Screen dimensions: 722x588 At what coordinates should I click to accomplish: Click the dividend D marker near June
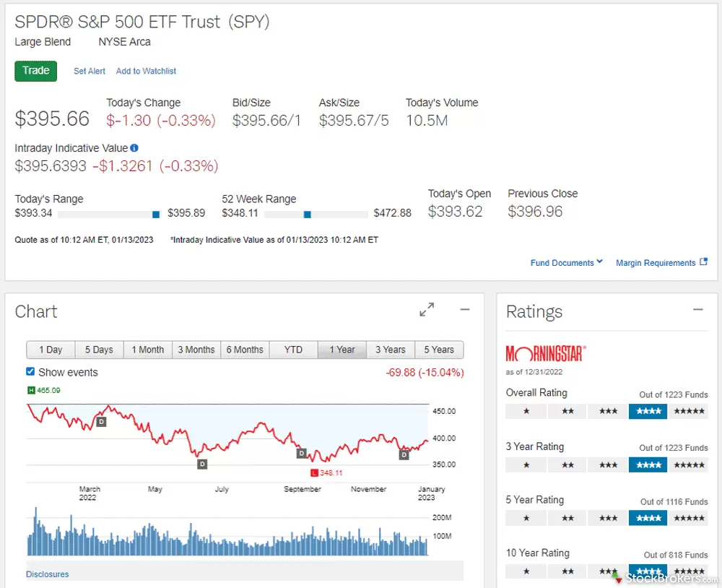pyautogui.click(x=202, y=464)
